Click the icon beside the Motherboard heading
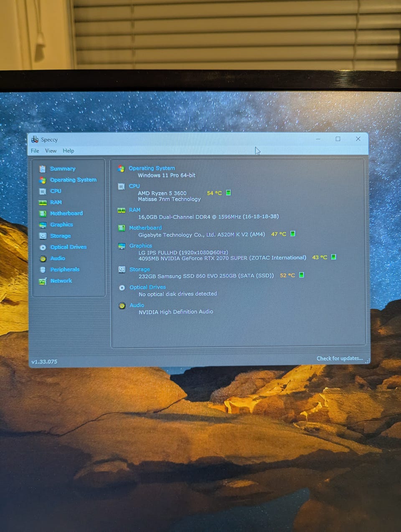This screenshot has width=401, height=532. (x=122, y=228)
